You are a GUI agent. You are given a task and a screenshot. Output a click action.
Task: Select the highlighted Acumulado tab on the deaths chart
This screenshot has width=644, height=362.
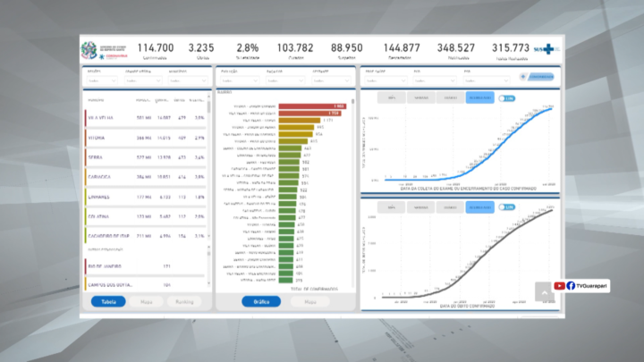[479, 207]
